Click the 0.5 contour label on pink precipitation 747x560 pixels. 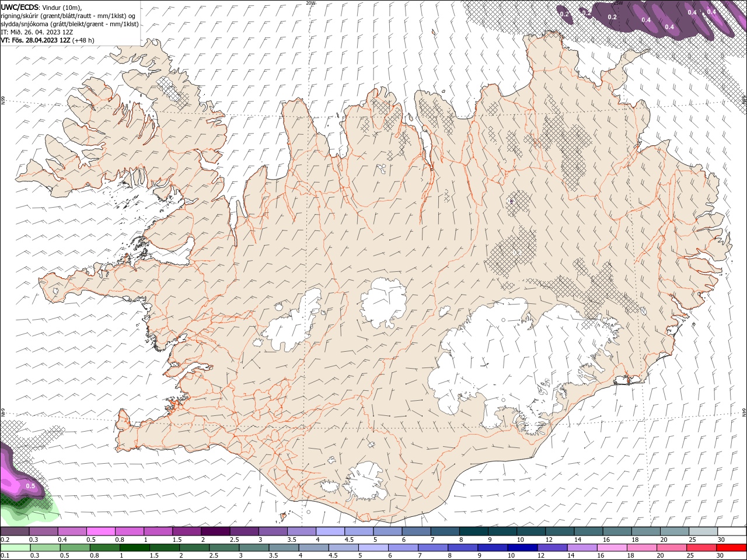point(30,486)
